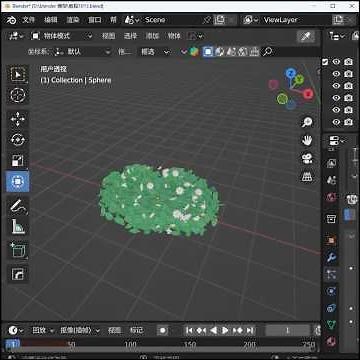Screen dimensions: 360x360
Task: Click the pin icon beside Scene field
Action: tap(207, 20)
